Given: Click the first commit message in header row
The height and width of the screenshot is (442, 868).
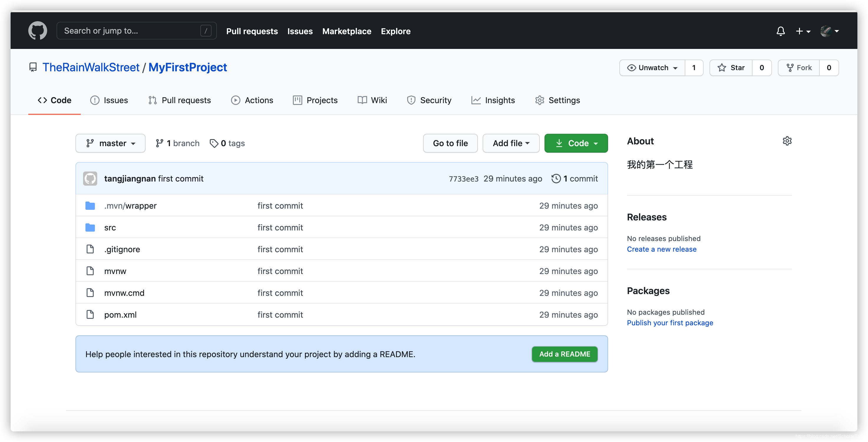Looking at the screenshot, I should click(181, 179).
